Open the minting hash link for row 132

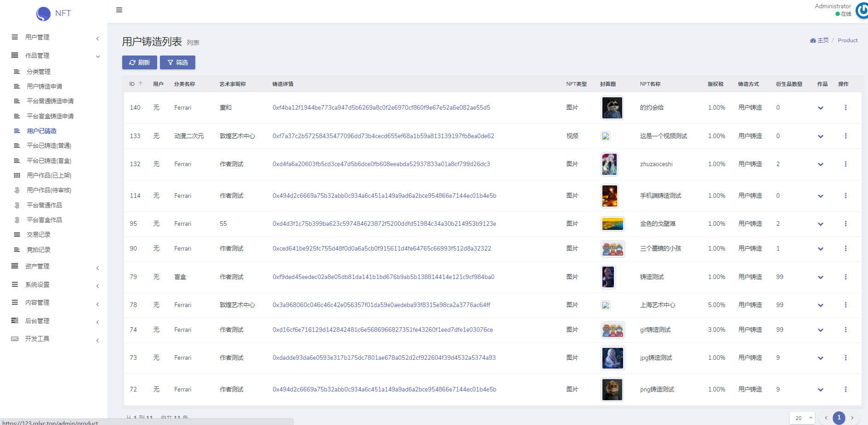point(381,164)
